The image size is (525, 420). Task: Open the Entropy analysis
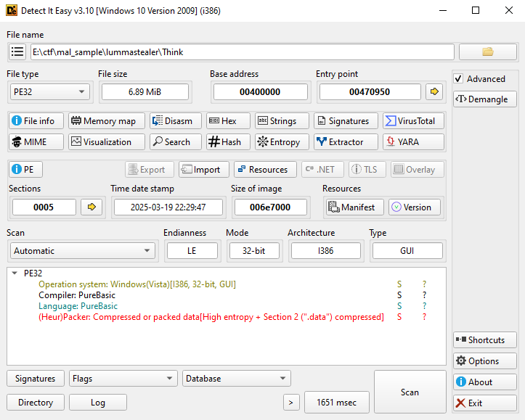click(x=282, y=141)
